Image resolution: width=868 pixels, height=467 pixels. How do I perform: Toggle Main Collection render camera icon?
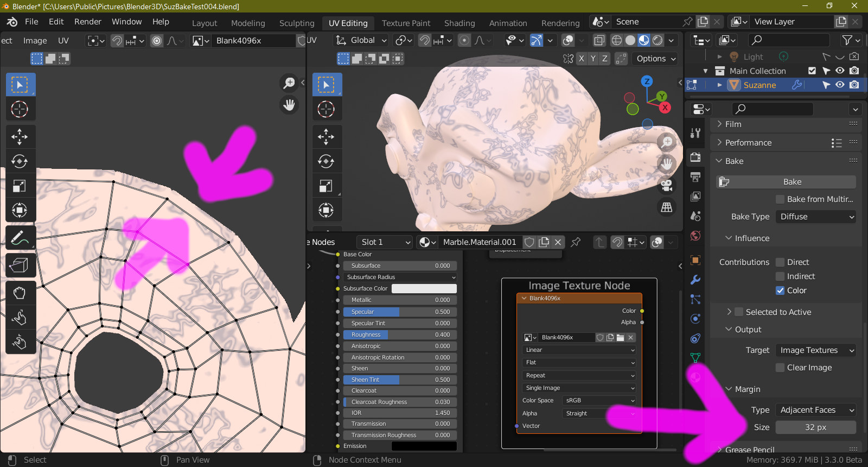[x=854, y=71]
